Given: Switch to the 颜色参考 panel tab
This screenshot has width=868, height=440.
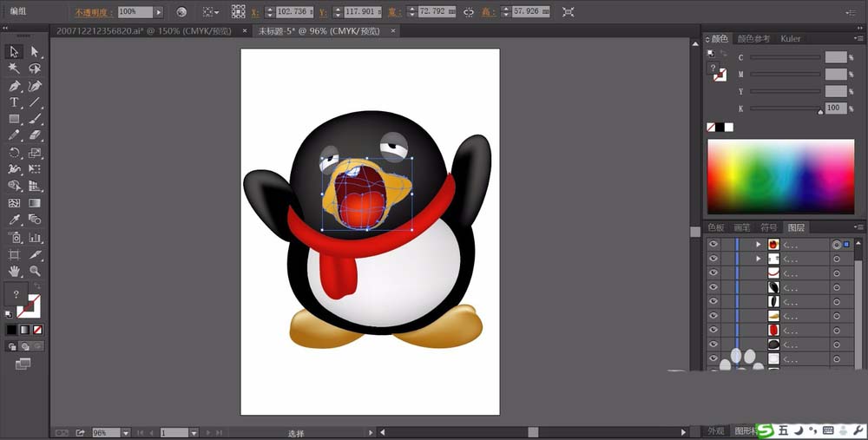Looking at the screenshot, I should [753, 39].
